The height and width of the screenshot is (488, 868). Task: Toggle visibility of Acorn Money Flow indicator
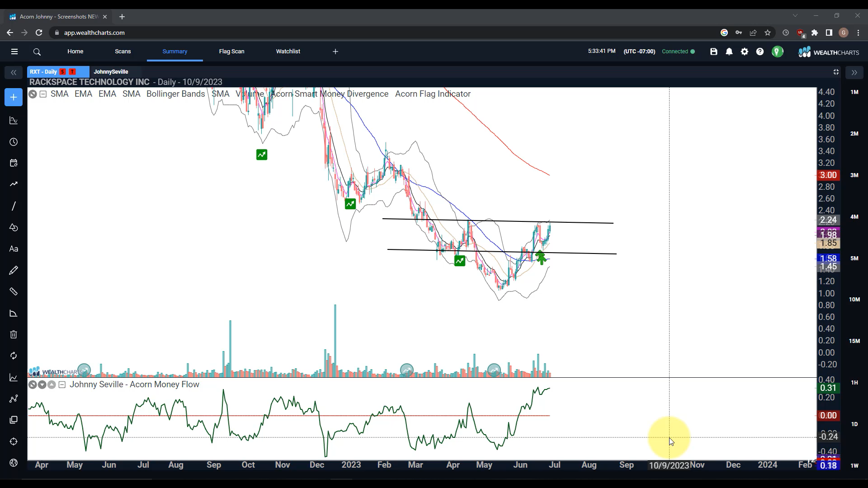click(x=33, y=385)
